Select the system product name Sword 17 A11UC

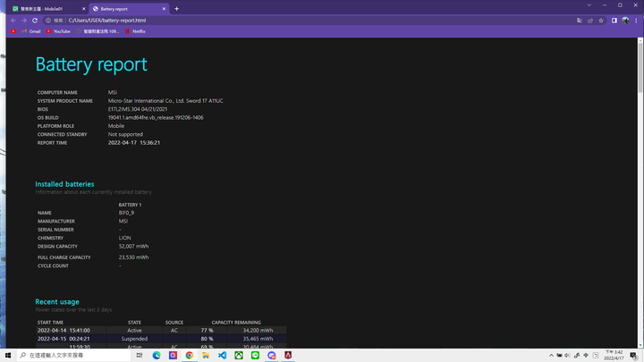(x=165, y=101)
